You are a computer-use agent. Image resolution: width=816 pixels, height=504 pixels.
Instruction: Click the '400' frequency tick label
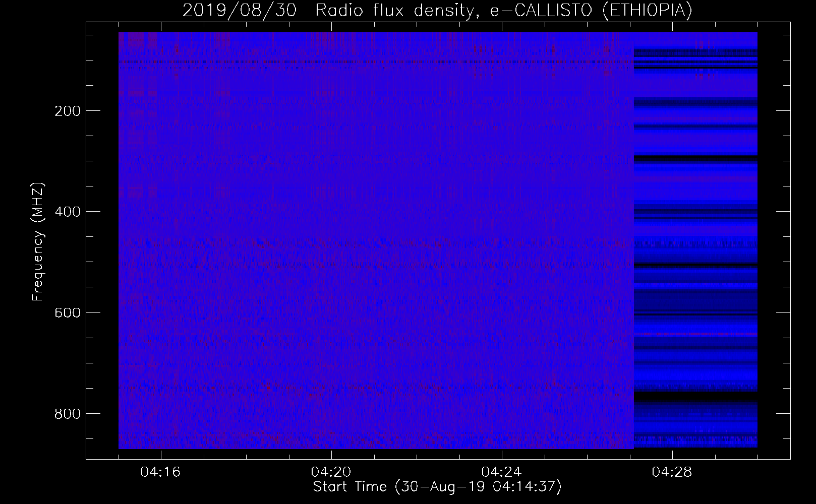pos(67,212)
